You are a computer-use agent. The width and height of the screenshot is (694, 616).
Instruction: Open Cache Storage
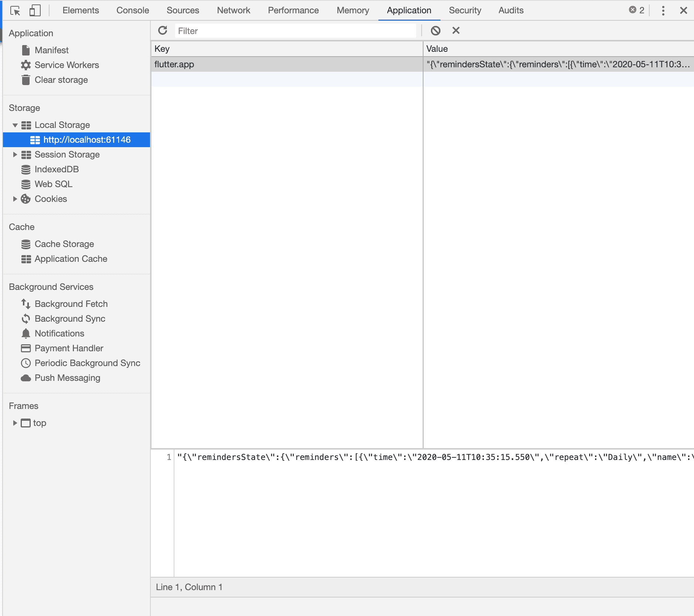64,244
